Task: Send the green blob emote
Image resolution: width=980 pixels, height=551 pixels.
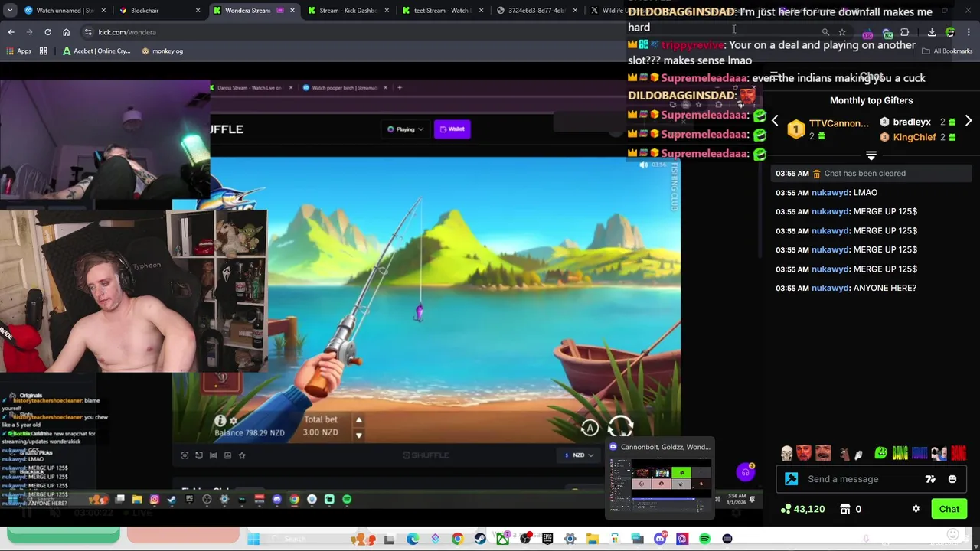Action: (x=881, y=453)
